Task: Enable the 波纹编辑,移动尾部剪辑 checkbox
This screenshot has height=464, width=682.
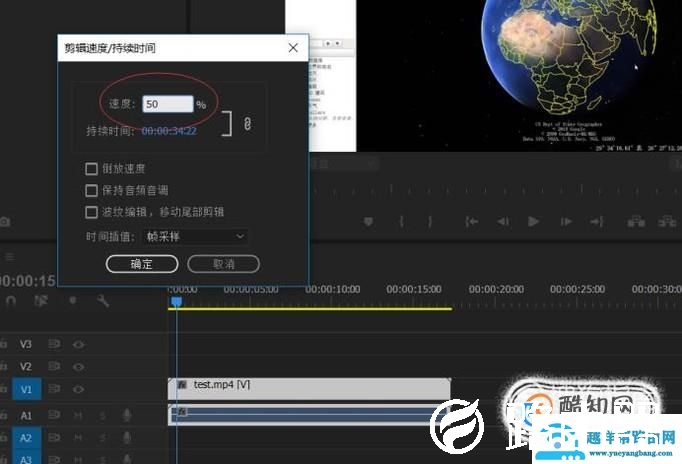Action: [x=91, y=212]
